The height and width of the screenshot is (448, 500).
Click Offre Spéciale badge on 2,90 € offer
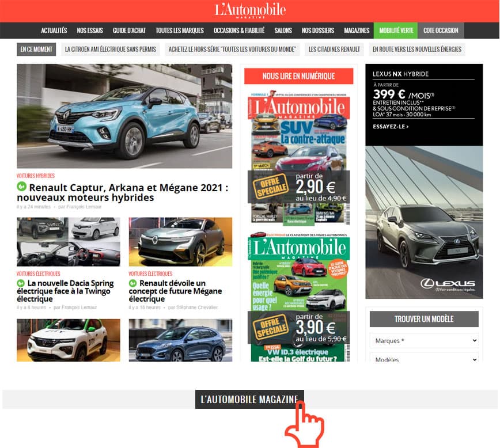271,186
